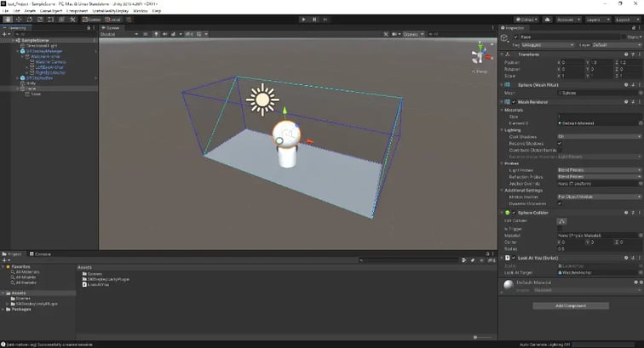Select the Move tool in toolbar

click(17, 19)
